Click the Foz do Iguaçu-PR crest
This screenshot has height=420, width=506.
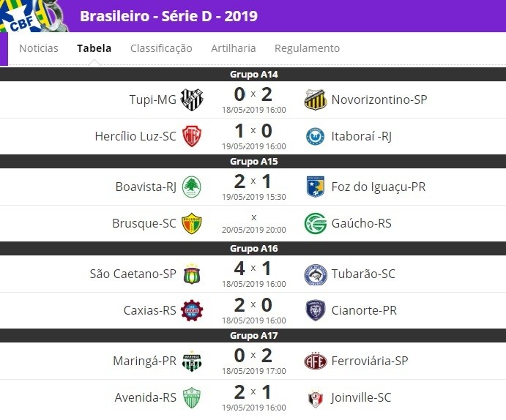pos(316,187)
